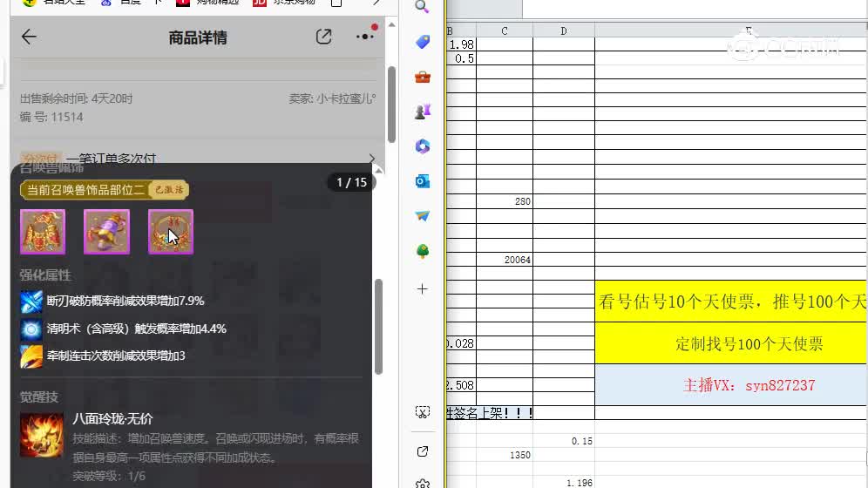Click the product page vertical scrollbar

(391, 105)
